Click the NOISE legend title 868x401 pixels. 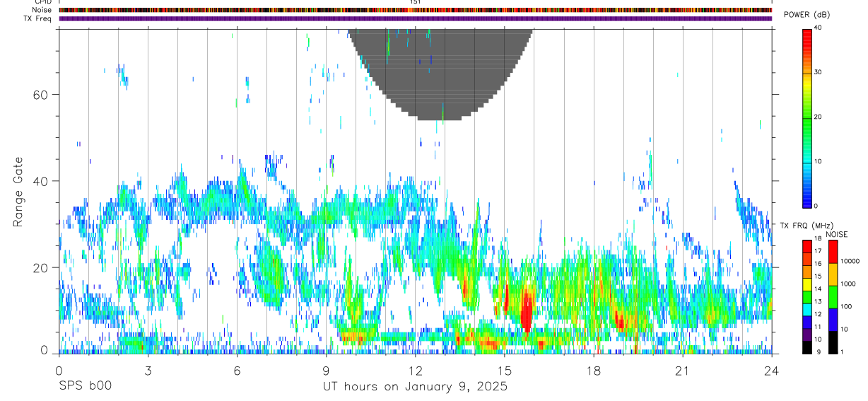(837, 234)
